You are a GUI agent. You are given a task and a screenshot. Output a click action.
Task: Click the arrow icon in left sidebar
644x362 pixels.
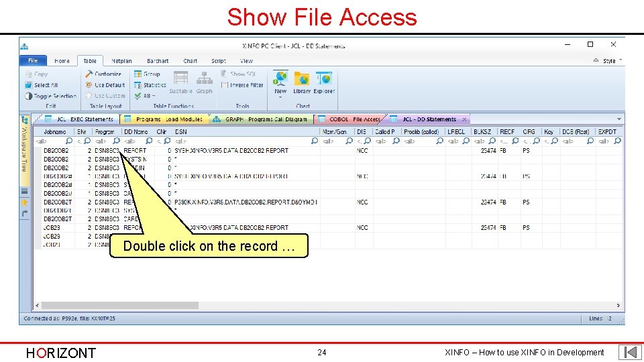coord(25,213)
